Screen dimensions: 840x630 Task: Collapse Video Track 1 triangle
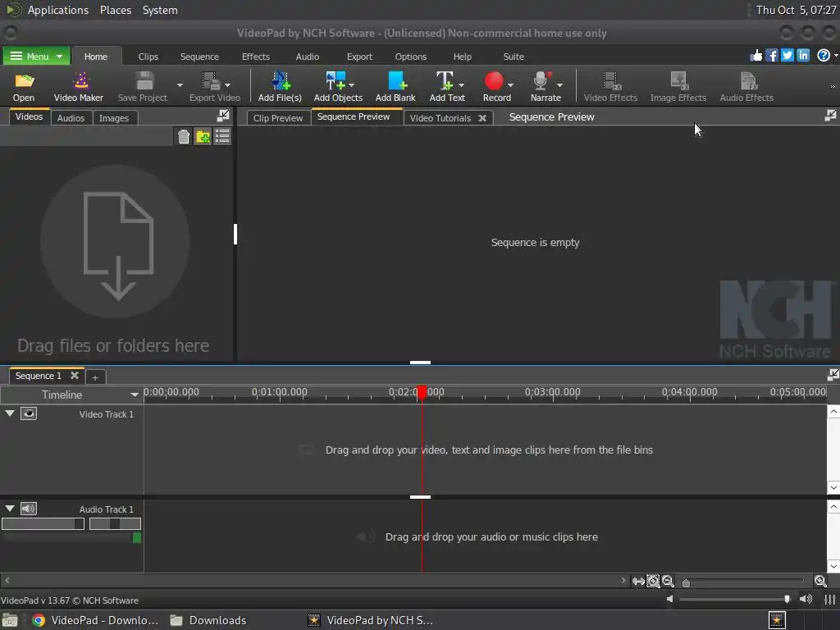tap(10, 413)
